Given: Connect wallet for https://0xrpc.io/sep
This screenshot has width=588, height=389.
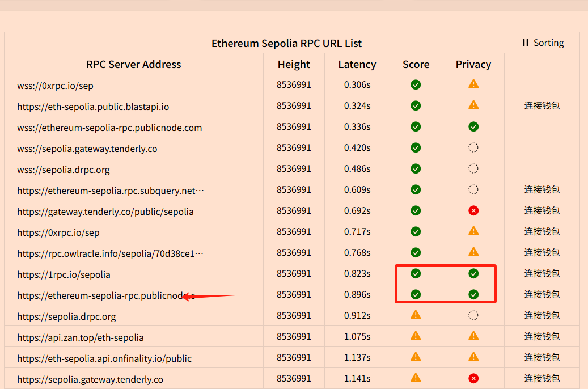Looking at the screenshot, I should [x=542, y=232].
